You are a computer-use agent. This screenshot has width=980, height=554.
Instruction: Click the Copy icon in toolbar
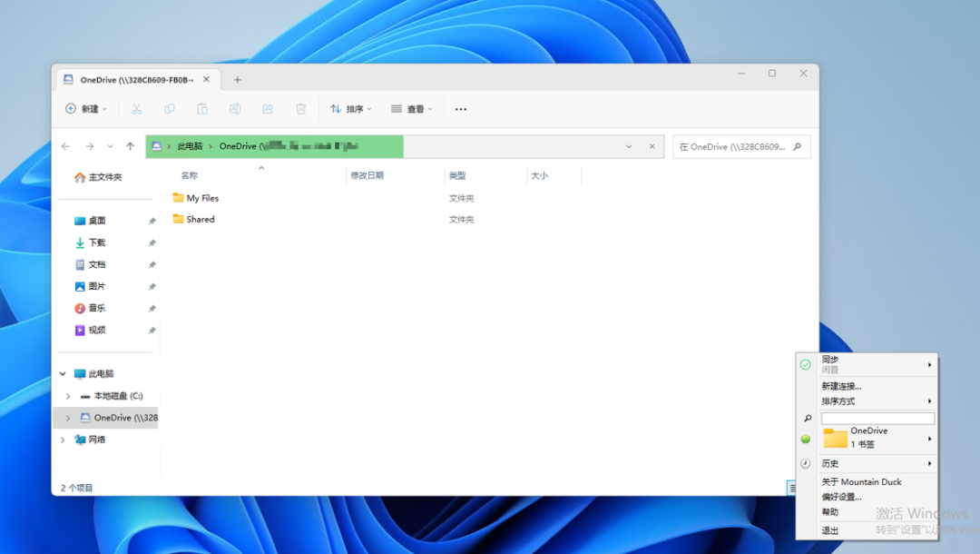[170, 109]
